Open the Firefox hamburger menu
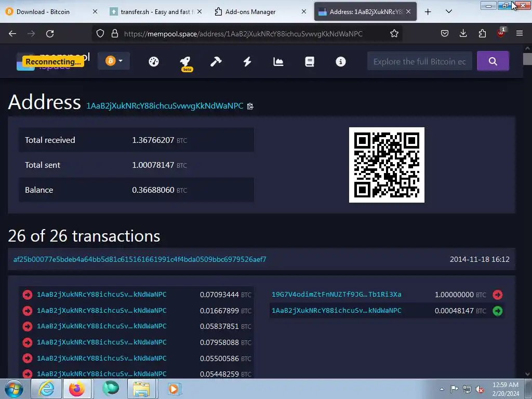This screenshot has height=399, width=532. point(520,34)
